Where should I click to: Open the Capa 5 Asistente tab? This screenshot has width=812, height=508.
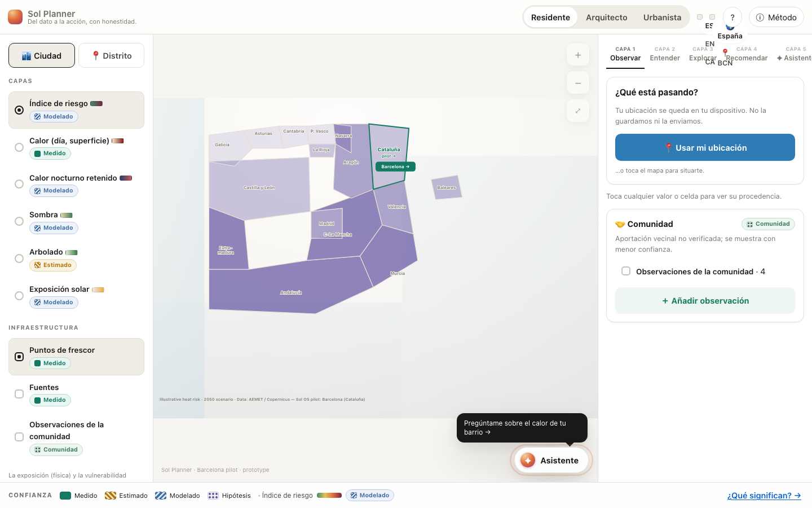tap(794, 54)
